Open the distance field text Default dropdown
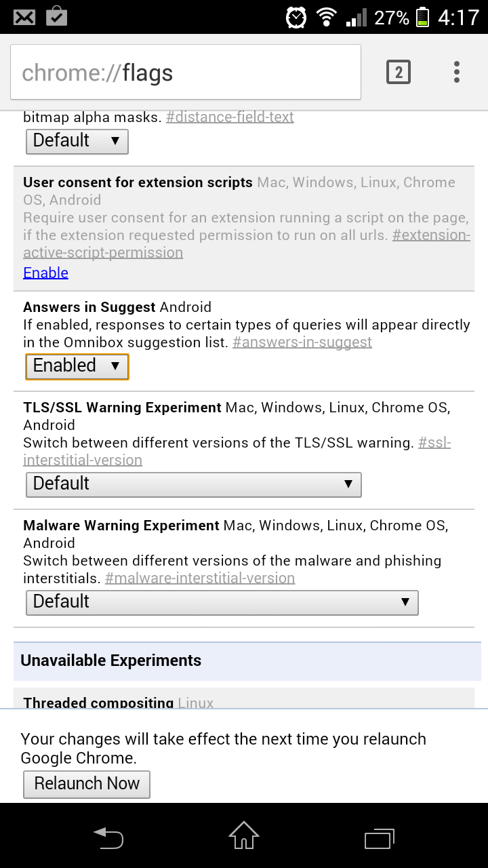Viewport: 488px width, 868px height. tap(77, 141)
